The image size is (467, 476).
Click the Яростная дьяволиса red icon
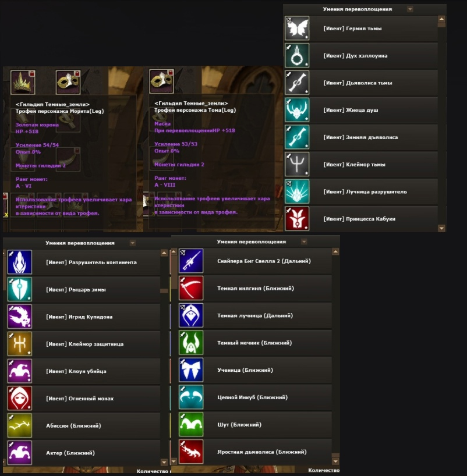click(x=191, y=452)
